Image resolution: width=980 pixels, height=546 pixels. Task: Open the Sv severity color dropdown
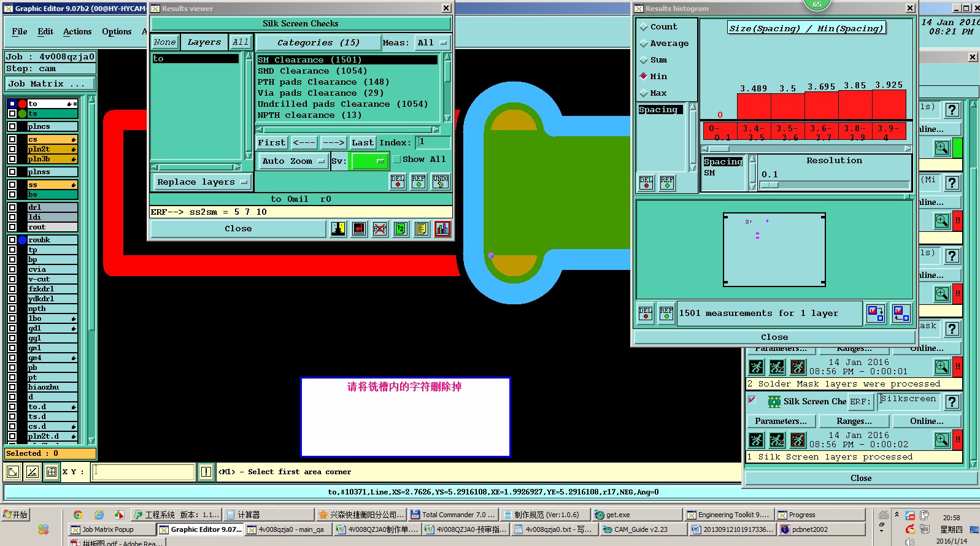pyautogui.click(x=369, y=161)
